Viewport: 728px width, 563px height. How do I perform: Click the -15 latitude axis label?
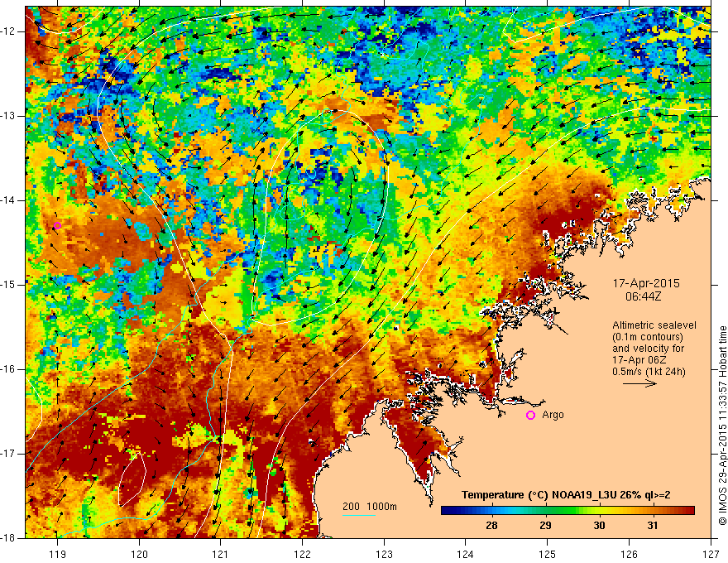[x=9, y=285]
